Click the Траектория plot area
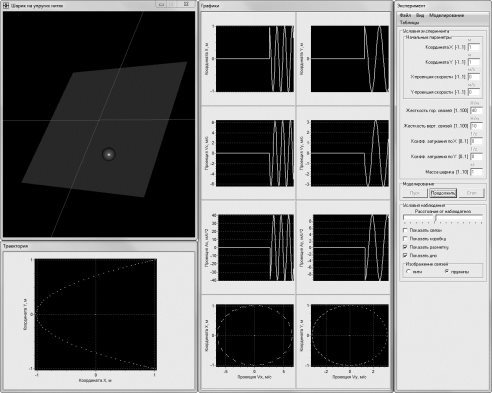Screen dimensions: 492x393 click(x=96, y=314)
